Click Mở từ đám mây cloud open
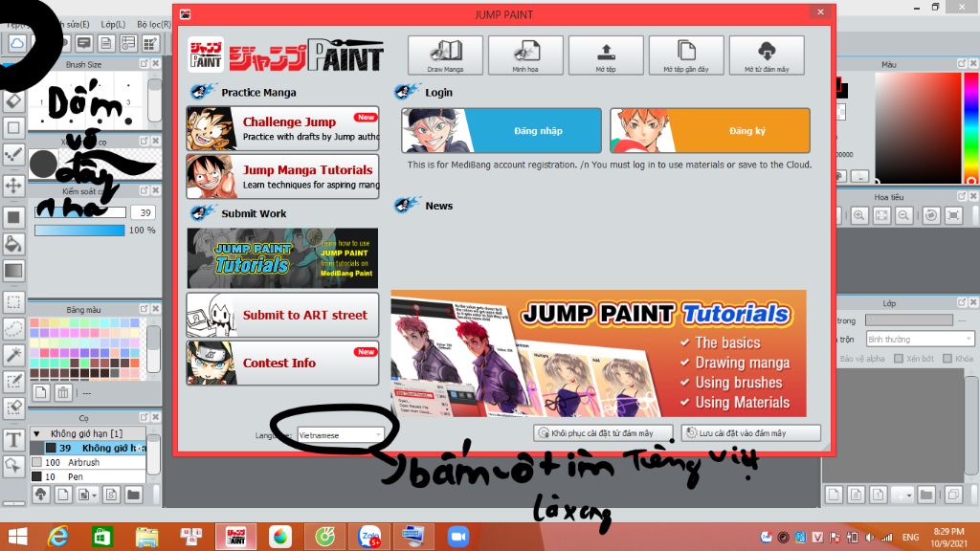 (767, 55)
